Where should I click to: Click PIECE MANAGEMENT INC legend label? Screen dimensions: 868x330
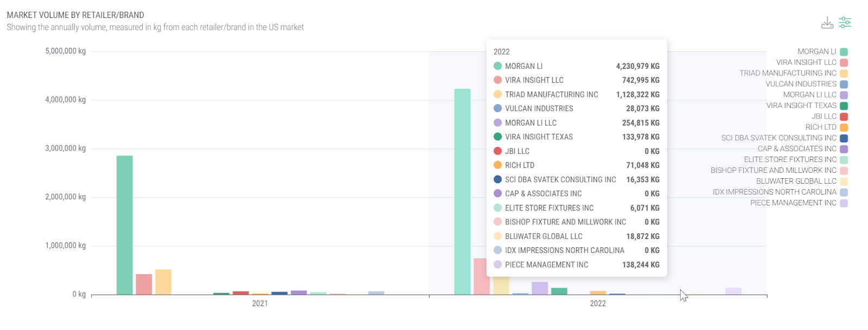pos(793,203)
